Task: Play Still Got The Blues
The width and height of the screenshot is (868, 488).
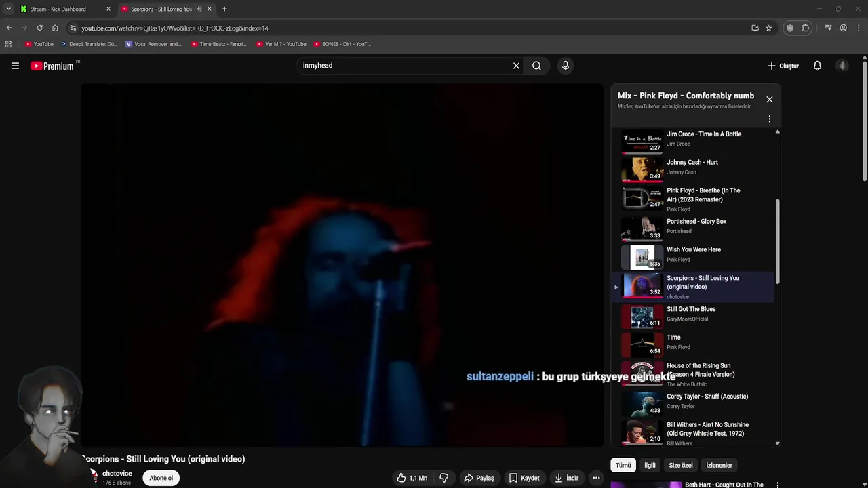Action: pyautogui.click(x=692, y=315)
